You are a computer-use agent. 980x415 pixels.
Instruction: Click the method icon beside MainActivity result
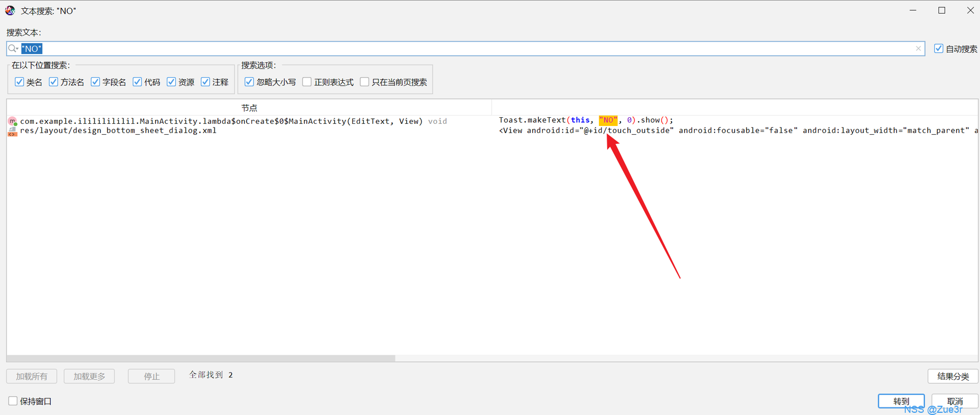[x=13, y=121]
